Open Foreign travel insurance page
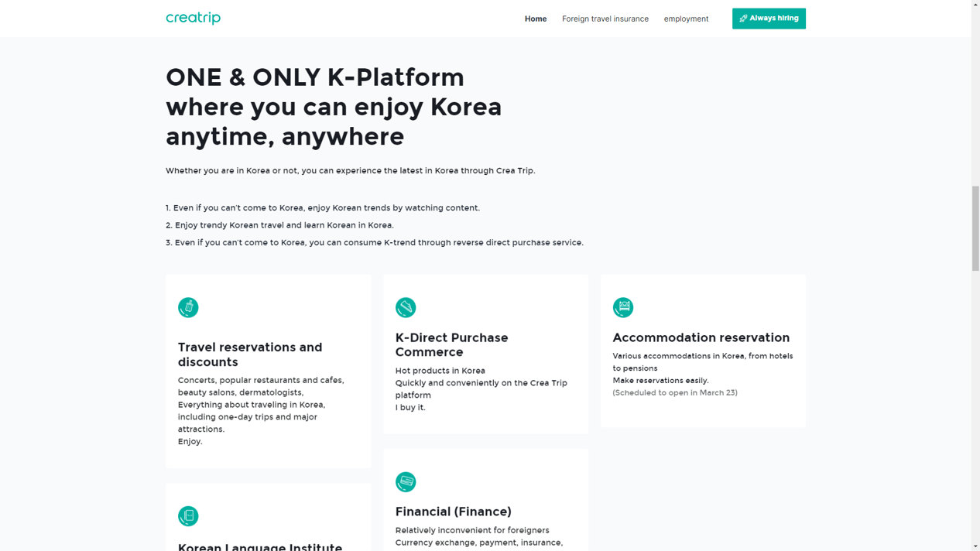The width and height of the screenshot is (980, 551). (605, 19)
